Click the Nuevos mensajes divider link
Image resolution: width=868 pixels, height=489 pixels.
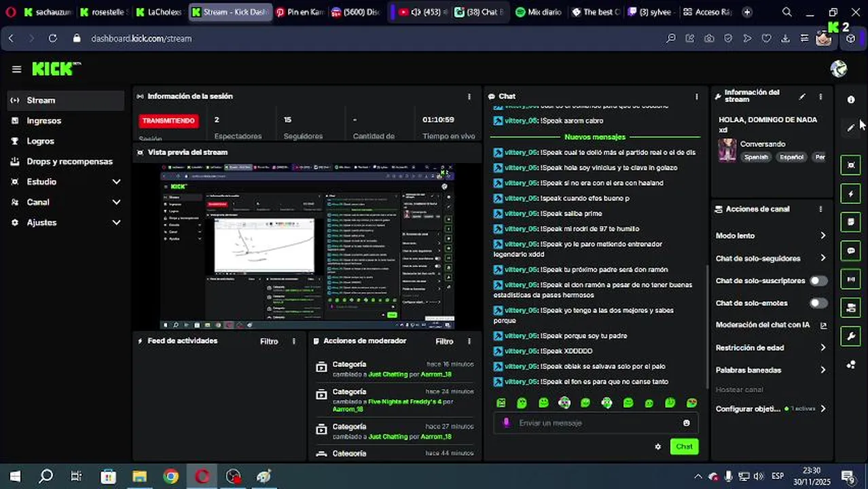point(594,137)
